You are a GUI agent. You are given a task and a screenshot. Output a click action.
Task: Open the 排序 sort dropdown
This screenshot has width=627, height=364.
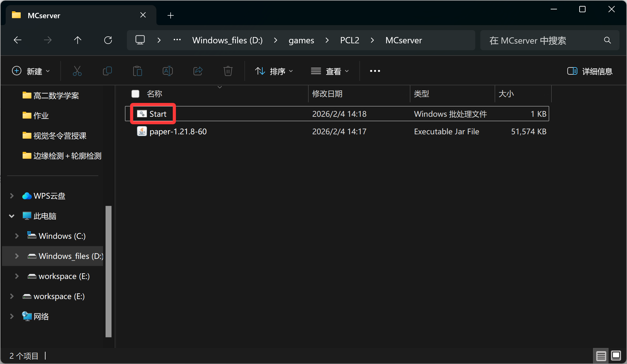tap(274, 71)
